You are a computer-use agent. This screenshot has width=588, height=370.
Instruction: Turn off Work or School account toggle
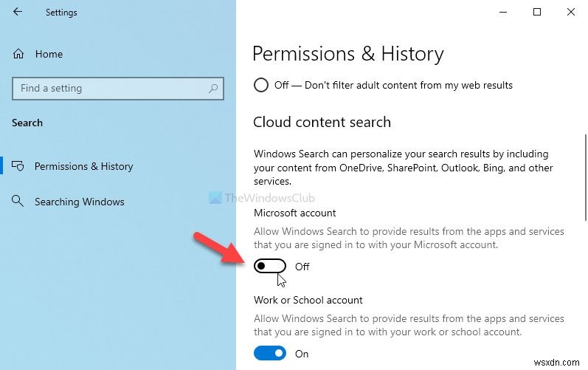point(269,354)
